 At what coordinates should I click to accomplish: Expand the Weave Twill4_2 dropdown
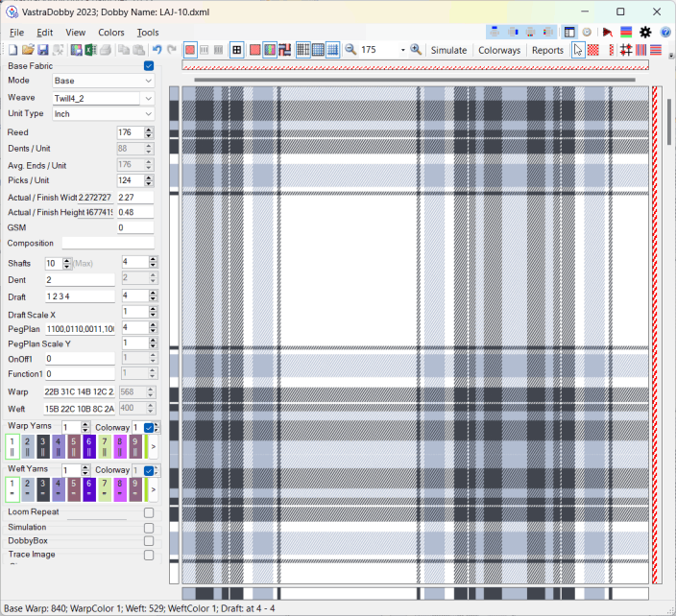pyautogui.click(x=148, y=98)
